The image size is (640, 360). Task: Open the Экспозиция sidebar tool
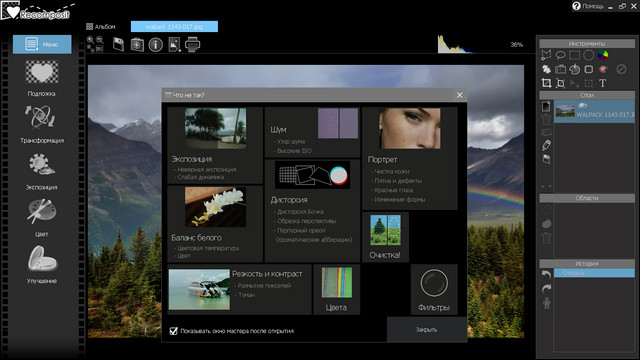(x=42, y=172)
